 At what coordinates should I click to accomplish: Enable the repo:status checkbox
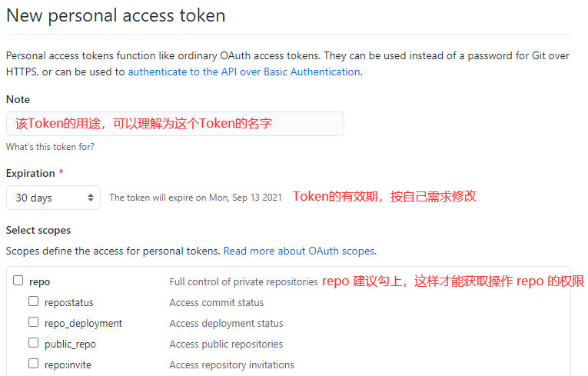click(x=33, y=301)
